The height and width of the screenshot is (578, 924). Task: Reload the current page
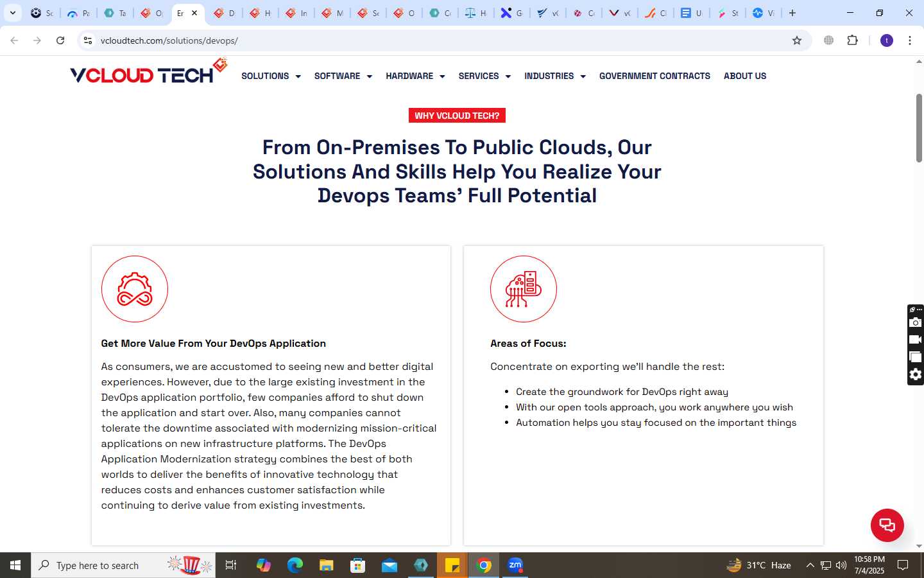pos(60,40)
